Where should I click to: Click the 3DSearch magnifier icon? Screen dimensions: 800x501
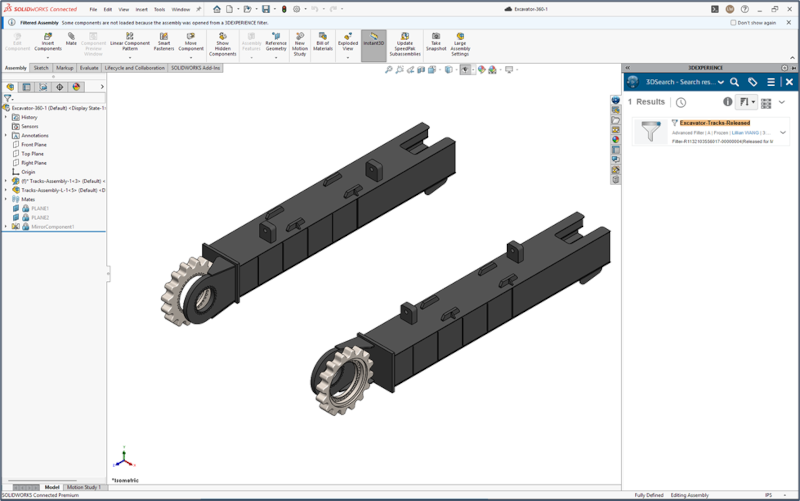[734, 82]
